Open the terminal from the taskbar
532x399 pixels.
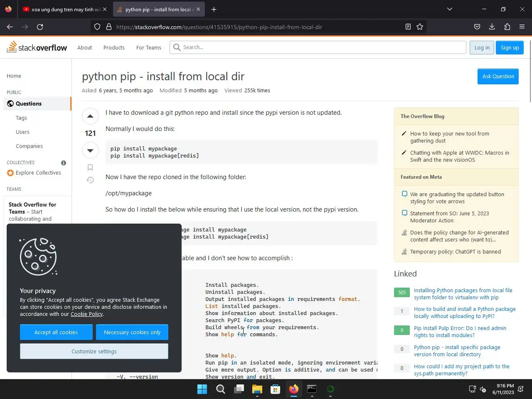coord(312,389)
